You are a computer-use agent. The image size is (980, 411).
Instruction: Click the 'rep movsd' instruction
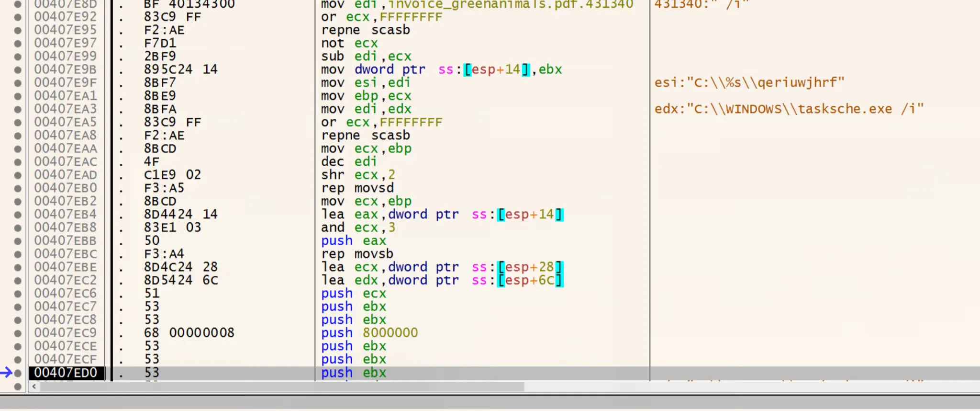[x=357, y=188]
